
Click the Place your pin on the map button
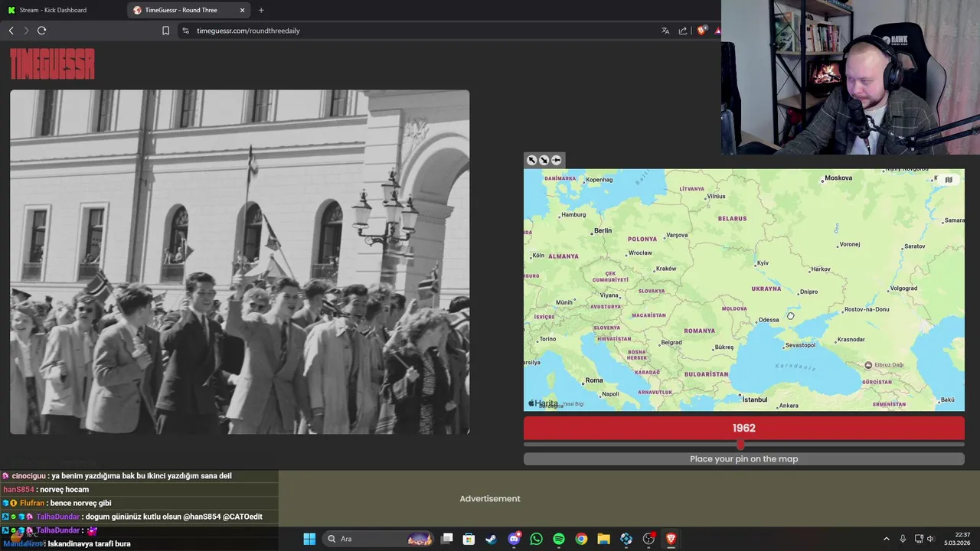[x=744, y=459]
